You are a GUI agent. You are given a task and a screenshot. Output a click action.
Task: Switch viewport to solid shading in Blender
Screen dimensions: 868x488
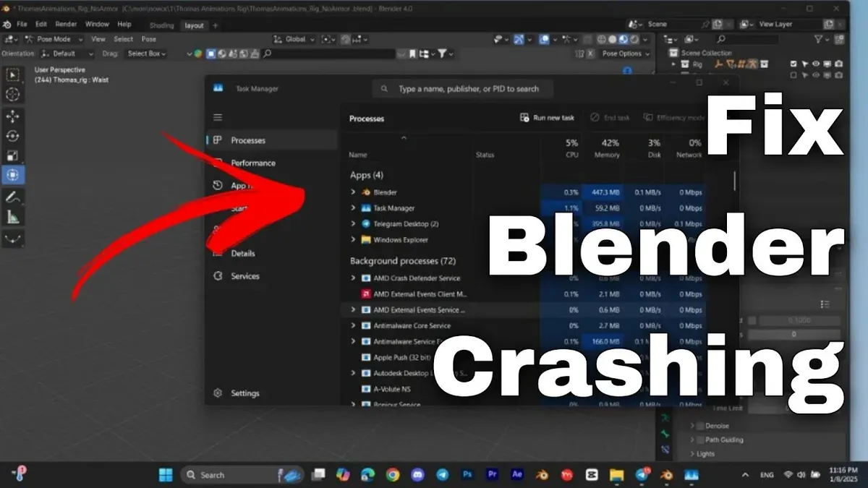[x=613, y=39]
